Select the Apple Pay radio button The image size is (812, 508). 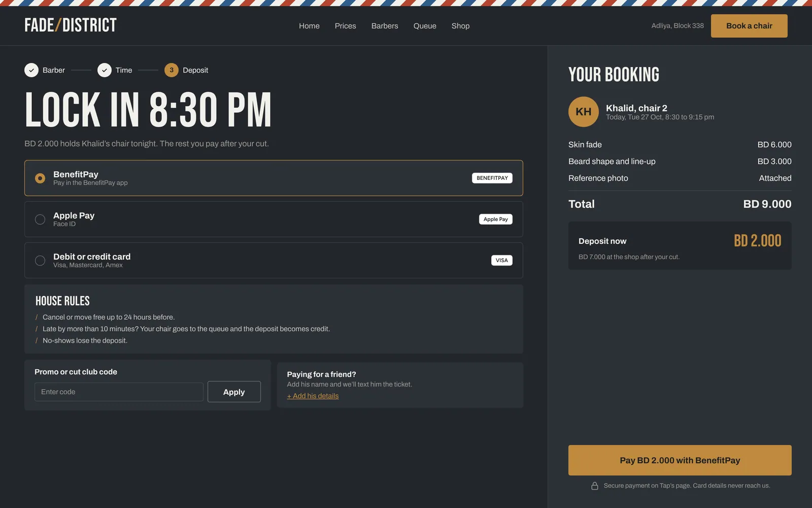(40, 219)
